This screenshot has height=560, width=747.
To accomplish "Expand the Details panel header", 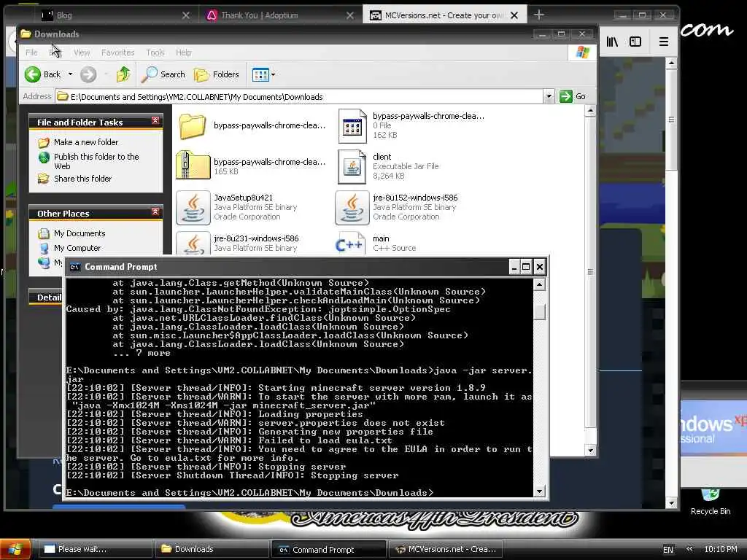I will click(x=46, y=297).
